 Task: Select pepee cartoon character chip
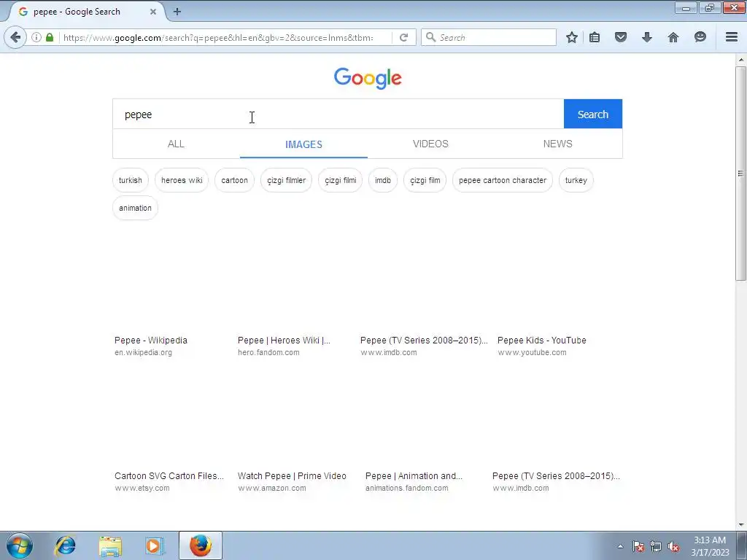(x=502, y=180)
